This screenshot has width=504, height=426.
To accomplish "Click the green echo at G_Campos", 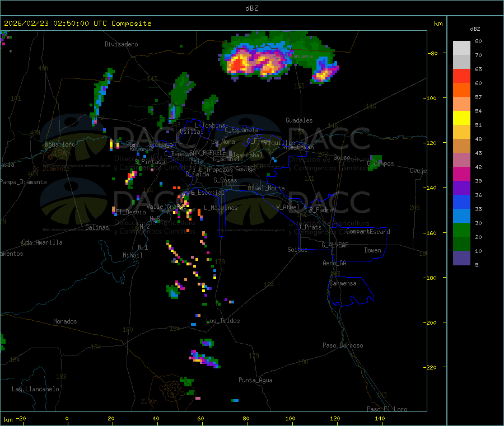I will 375,162.
